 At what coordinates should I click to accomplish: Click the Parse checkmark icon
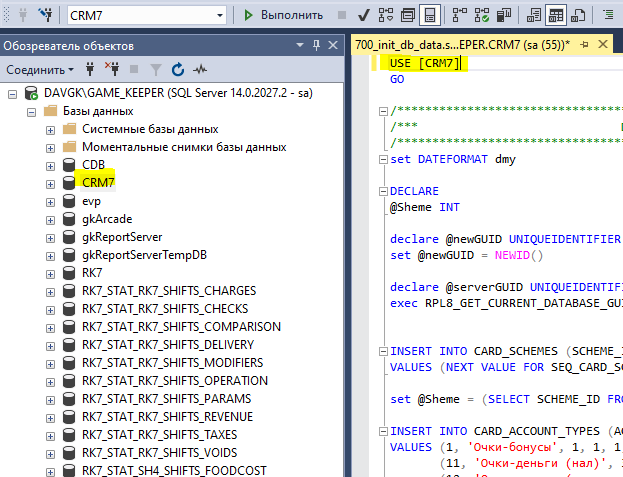[364, 15]
